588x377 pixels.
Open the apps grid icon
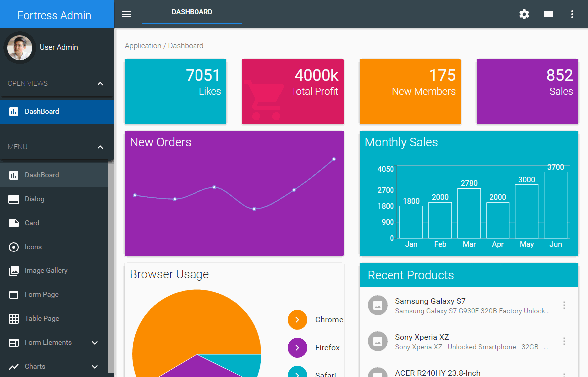pos(548,14)
